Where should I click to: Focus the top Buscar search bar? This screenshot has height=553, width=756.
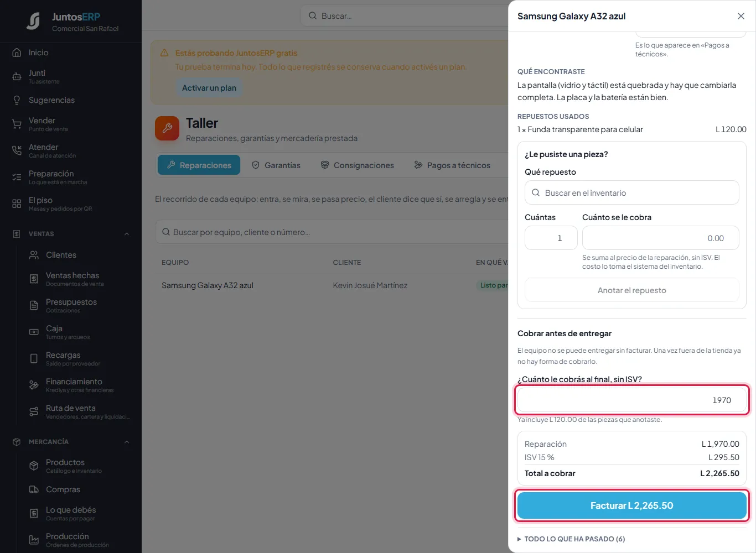pyautogui.click(x=405, y=15)
